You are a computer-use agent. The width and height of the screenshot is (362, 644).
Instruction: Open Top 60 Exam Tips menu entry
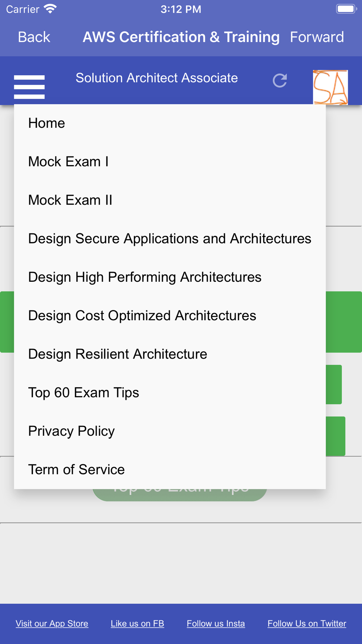pos(84,393)
